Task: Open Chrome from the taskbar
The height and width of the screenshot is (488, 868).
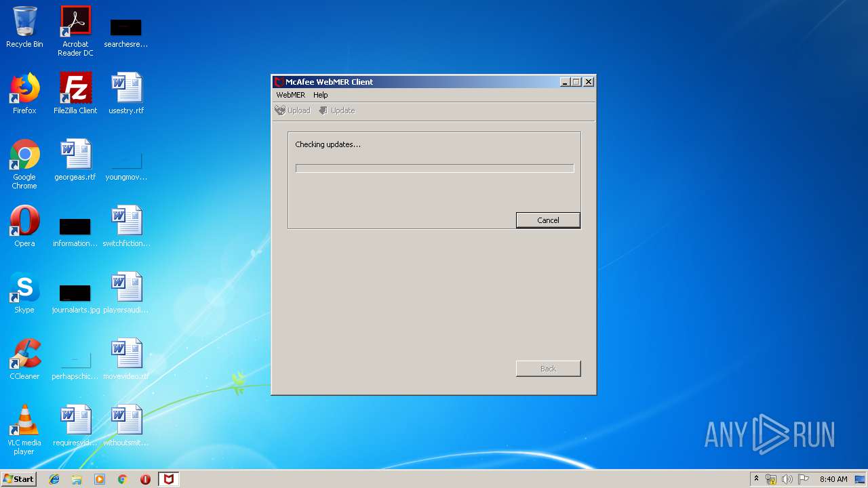Action: tap(122, 479)
